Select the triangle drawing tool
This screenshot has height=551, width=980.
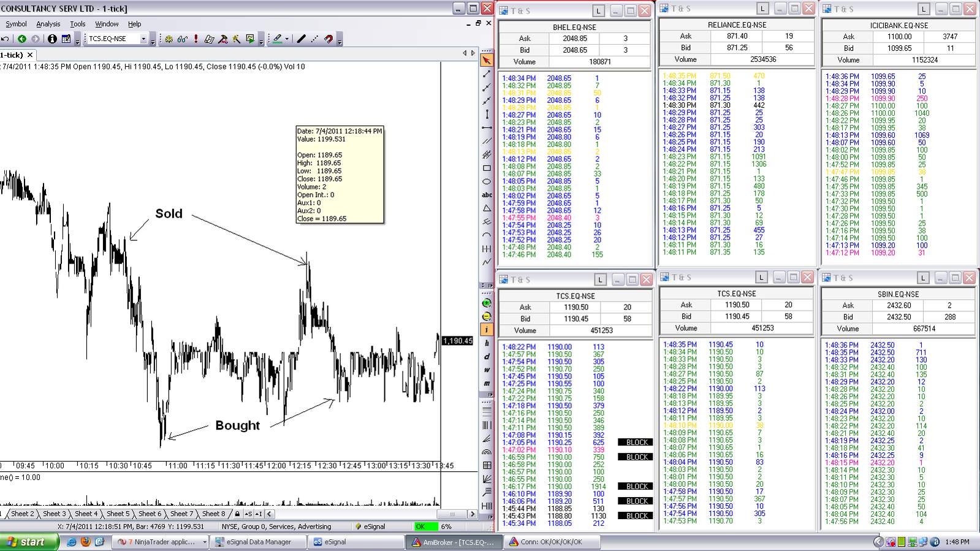pyautogui.click(x=487, y=208)
